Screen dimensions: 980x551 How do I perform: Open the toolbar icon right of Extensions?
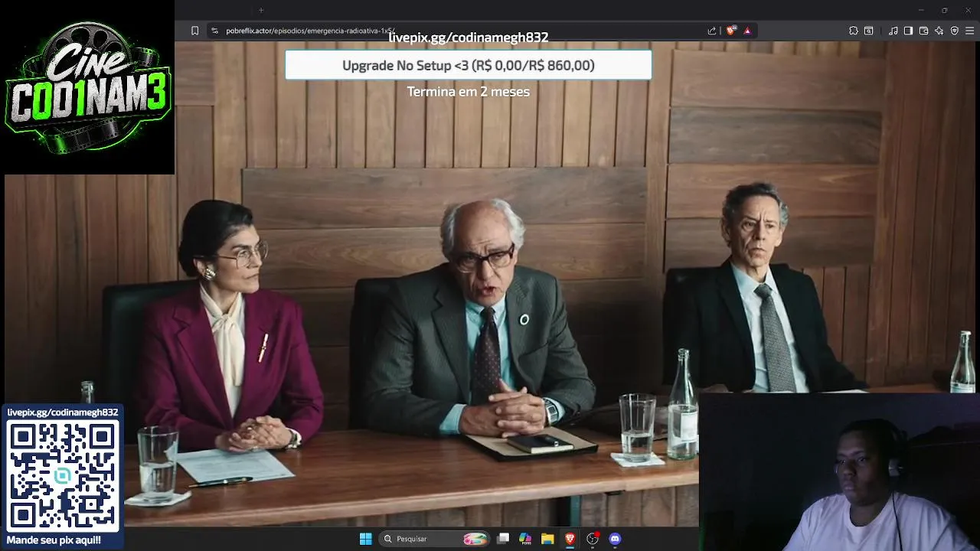869,31
